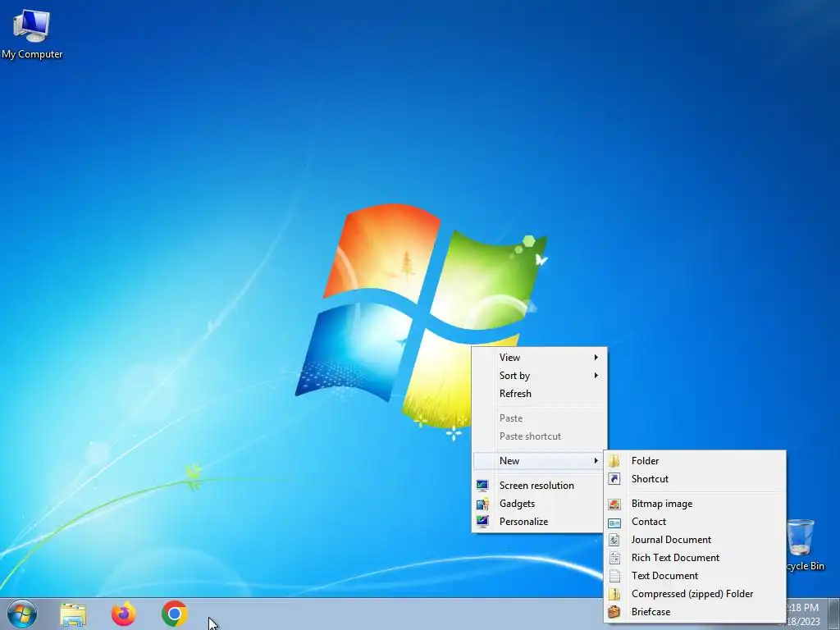Click the Personalize menu icon
The image size is (840, 630).
(x=482, y=521)
